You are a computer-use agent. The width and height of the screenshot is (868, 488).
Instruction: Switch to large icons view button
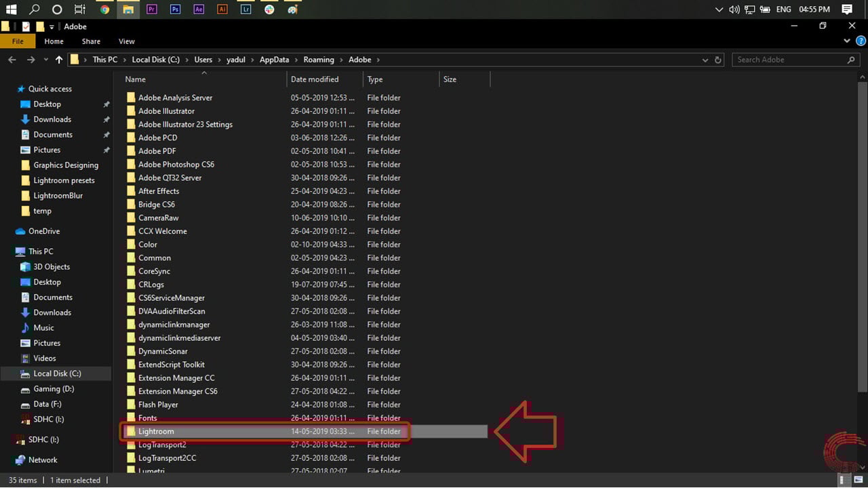click(x=858, y=481)
